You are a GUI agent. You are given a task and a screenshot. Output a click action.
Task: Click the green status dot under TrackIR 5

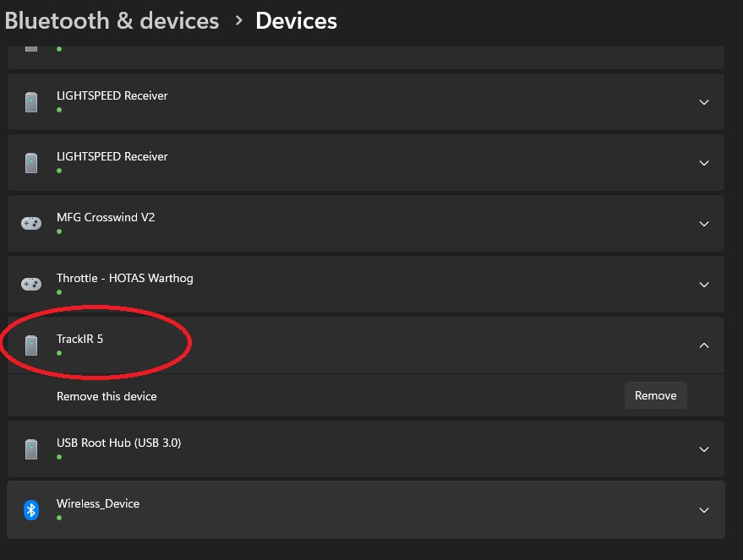(59, 353)
